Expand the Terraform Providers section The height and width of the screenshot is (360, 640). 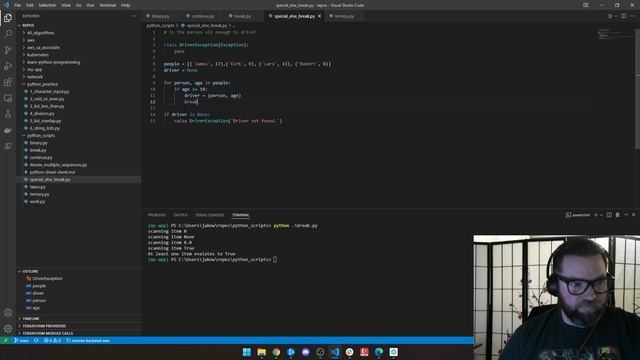point(44,326)
